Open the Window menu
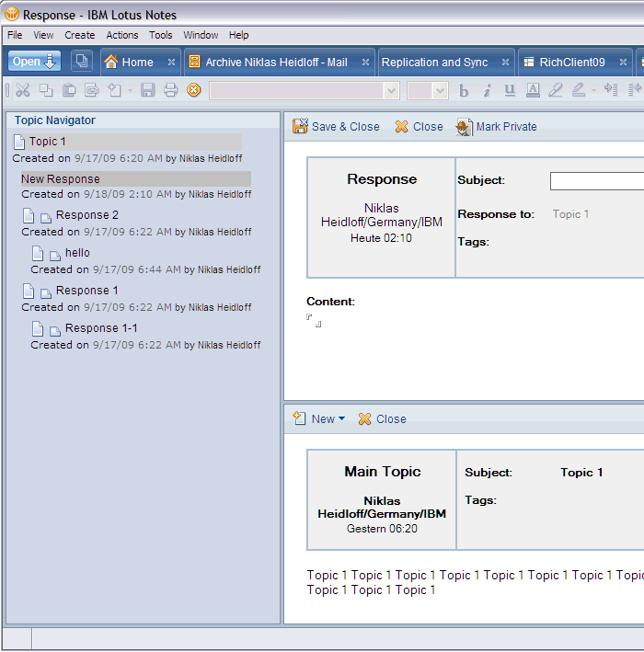 pos(201,35)
